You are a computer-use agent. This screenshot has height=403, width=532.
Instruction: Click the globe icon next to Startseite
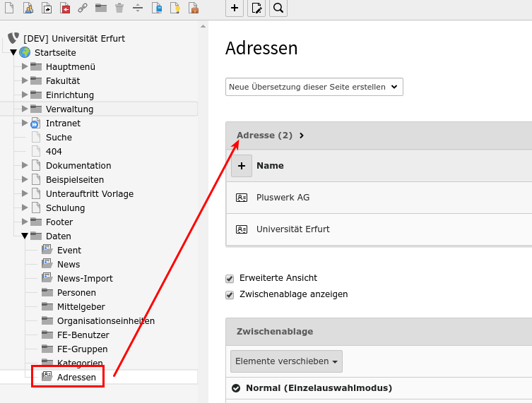[x=25, y=52]
